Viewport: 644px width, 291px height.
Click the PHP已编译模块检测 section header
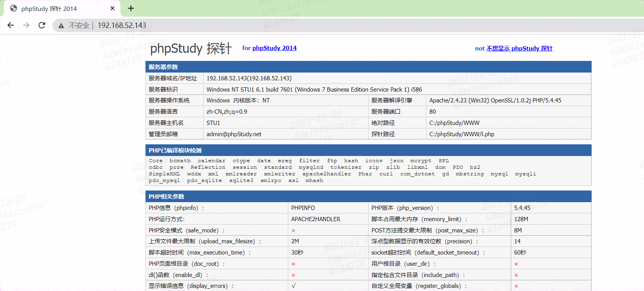(x=369, y=150)
